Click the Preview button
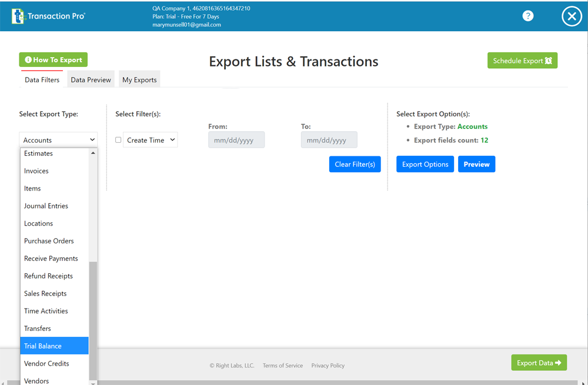The image size is (588, 385). (476, 164)
